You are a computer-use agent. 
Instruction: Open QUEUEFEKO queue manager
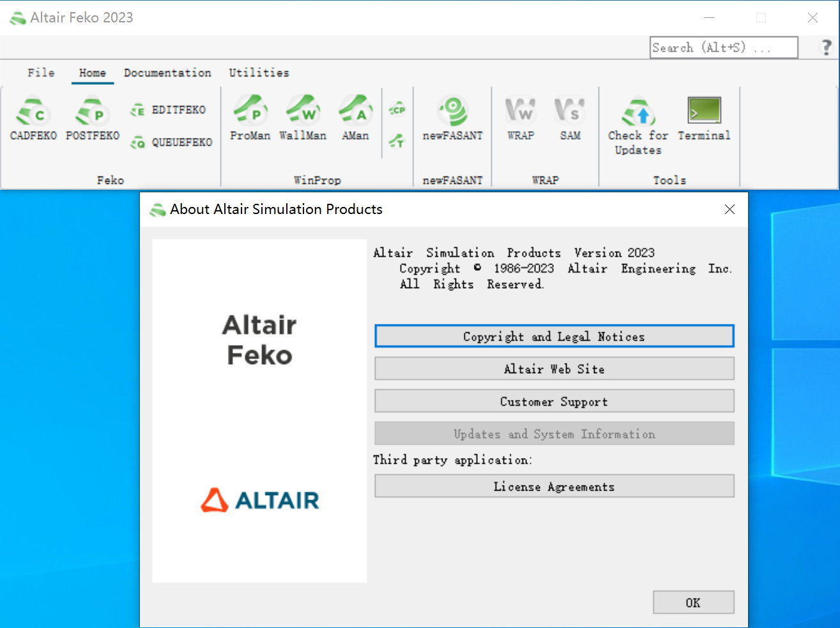pos(171,142)
